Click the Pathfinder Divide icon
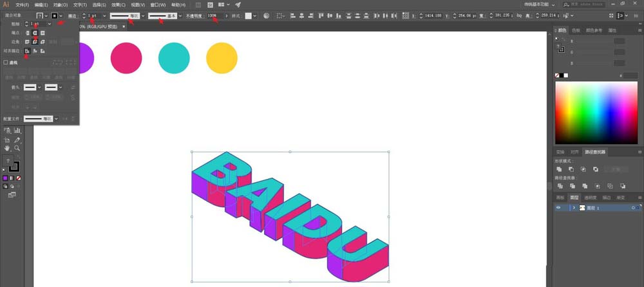The height and width of the screenshot is (287, 644). [x=560, y=186]
